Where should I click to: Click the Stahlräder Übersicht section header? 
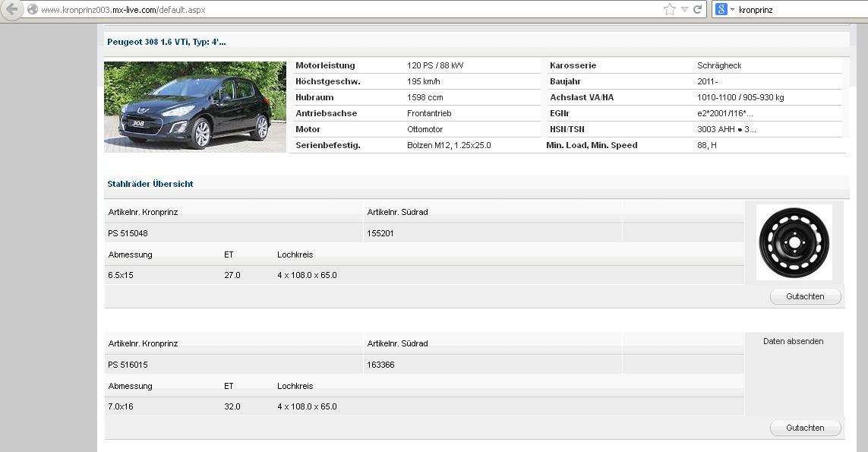coord(150,184)
